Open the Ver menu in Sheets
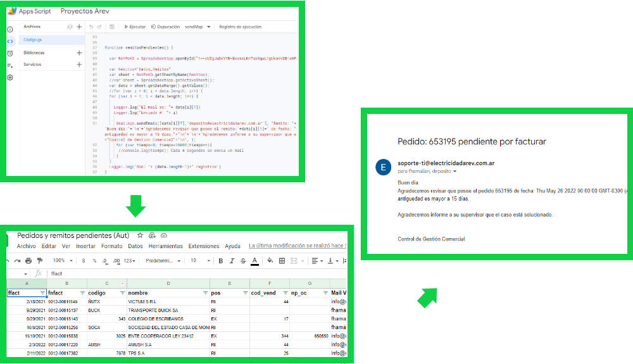633x364 pixels. pos(66,246)
